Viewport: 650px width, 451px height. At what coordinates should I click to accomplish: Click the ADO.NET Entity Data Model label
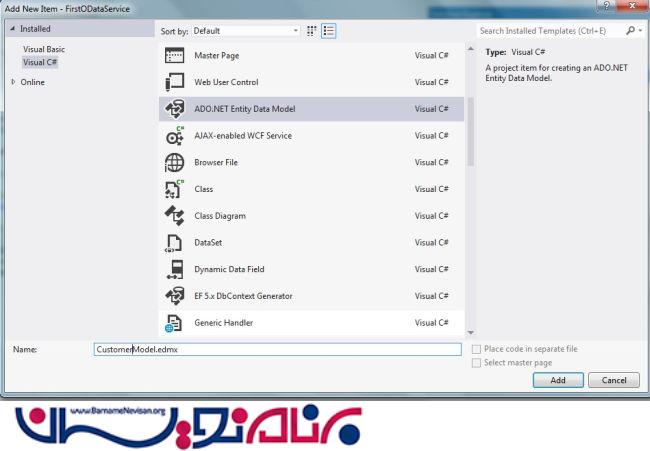[x=245, y=109]
